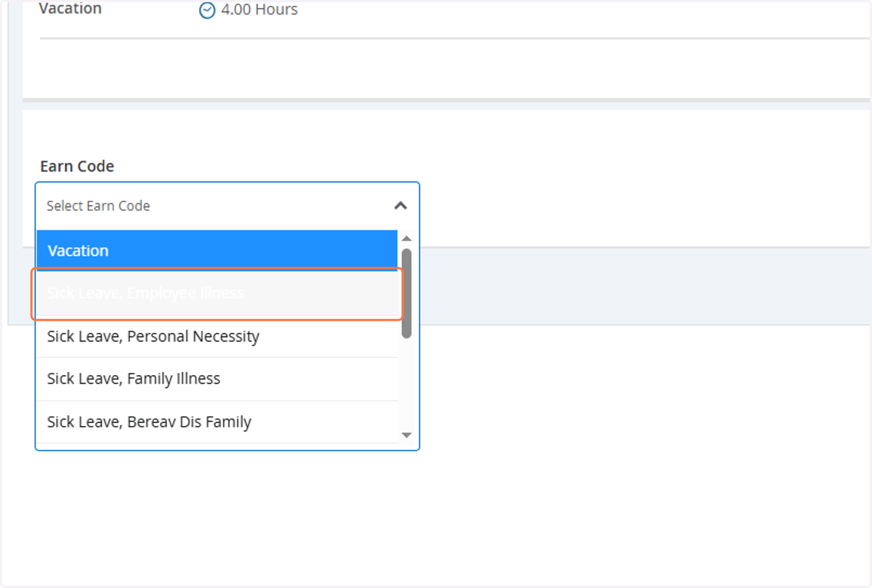
Task: Click the dropdown list scrollbar thumb
Action: (x=407, y=294)
